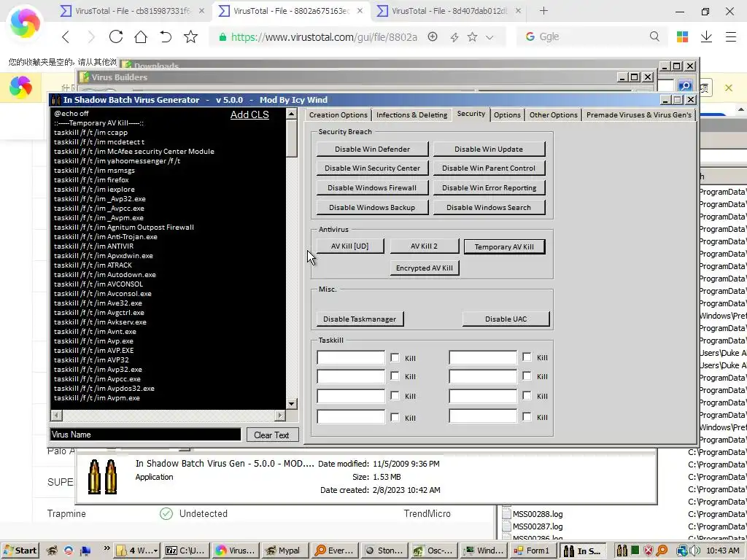Open the address bar dropdown chevron
Image resolution: width=747 pixels, height=560 pixels.
click(489, 37)
